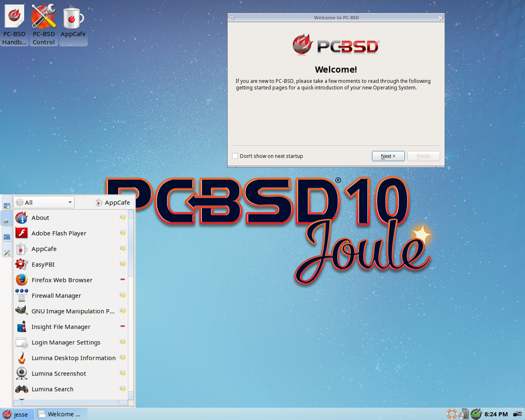
Task: Launch PC-BSD Control Panel from desktop
Action: pos(43,16)
